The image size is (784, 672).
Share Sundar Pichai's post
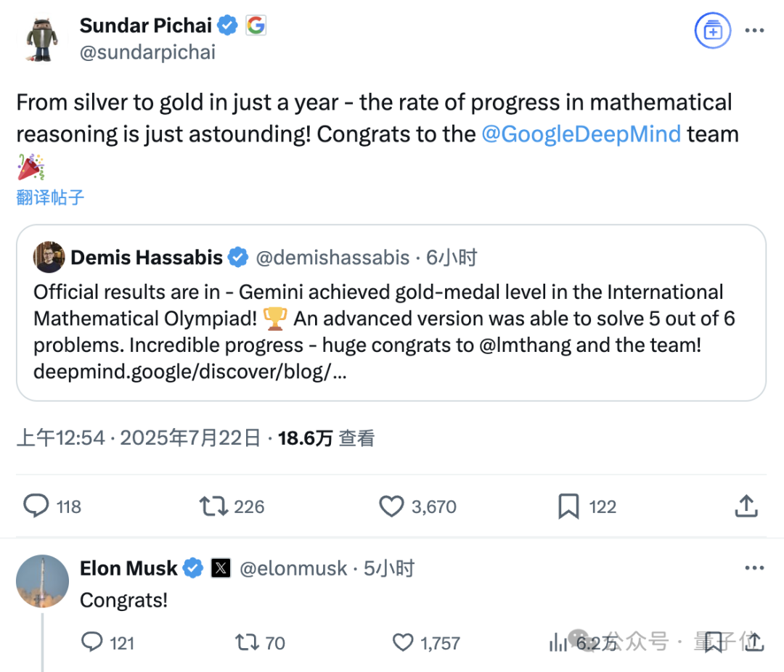tap(746, 506)
